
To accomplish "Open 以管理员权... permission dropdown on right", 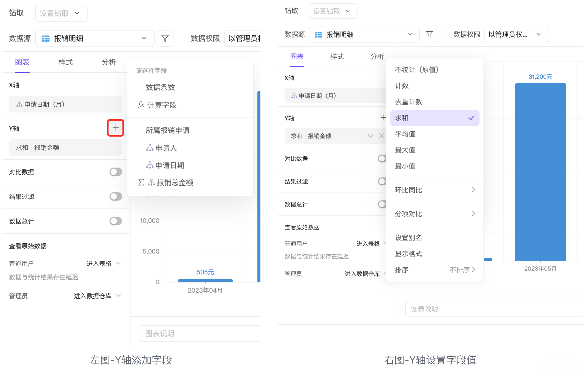I will [516, 34].
